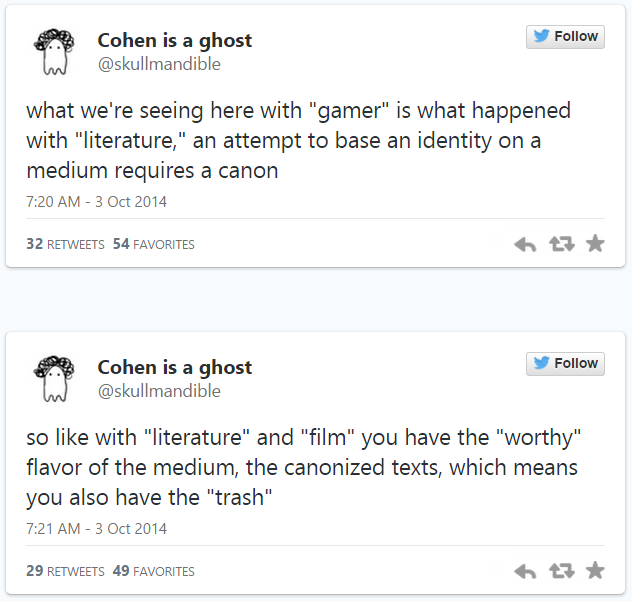The image size is (632, 602).
Task: View the 54 favorites list
Action: (x=154, y=244)
